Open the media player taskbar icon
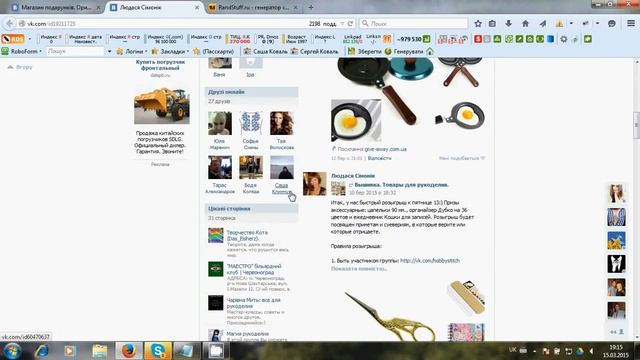 [70, 351]
